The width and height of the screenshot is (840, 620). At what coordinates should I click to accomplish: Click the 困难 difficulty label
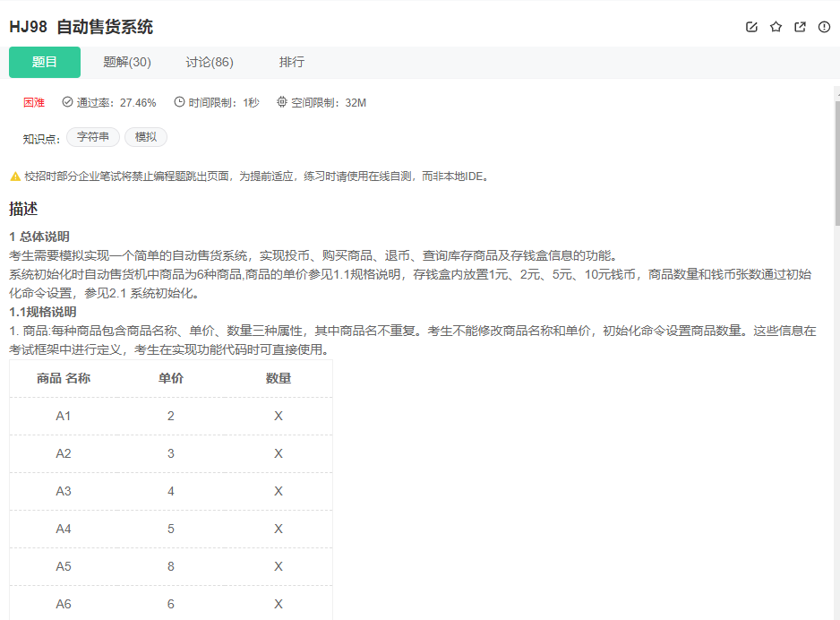pyautogui.click(x=34, y=102)
